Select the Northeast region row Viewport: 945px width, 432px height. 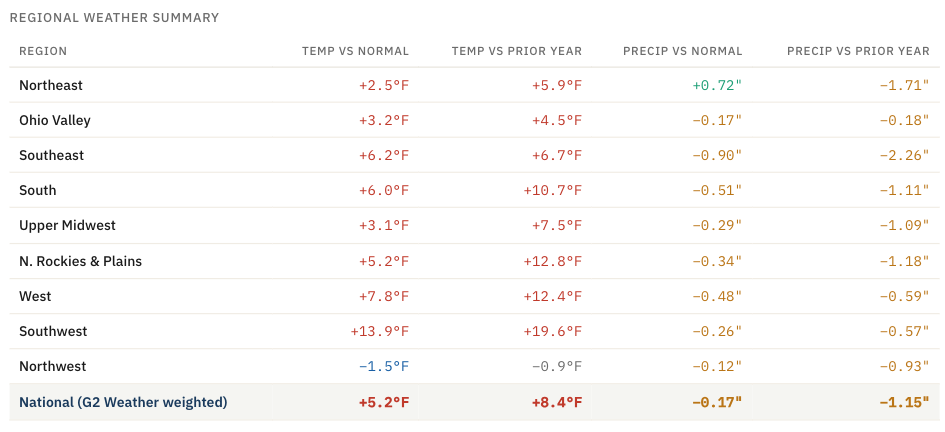point(474,85)
